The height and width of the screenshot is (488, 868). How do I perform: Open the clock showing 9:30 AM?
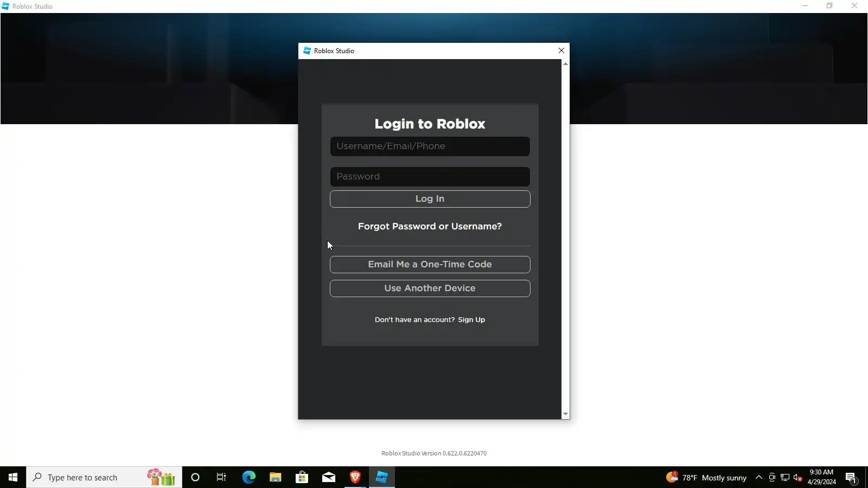[821, 477]
